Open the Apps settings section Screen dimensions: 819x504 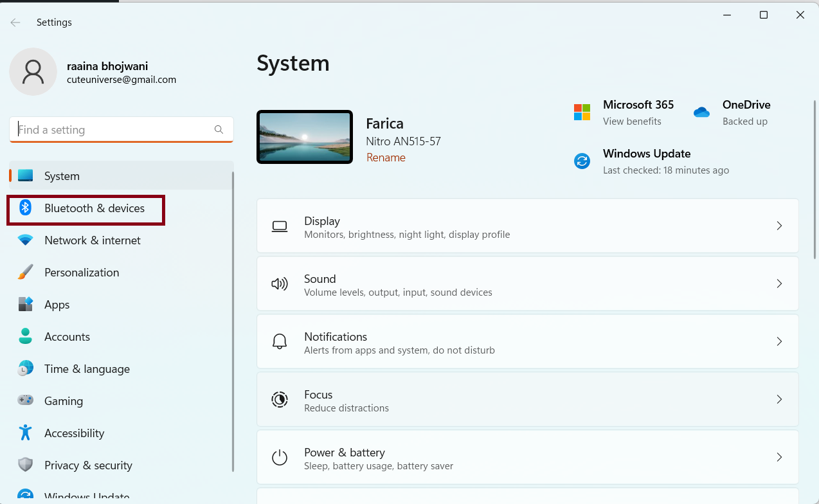[x=57, y=305]
